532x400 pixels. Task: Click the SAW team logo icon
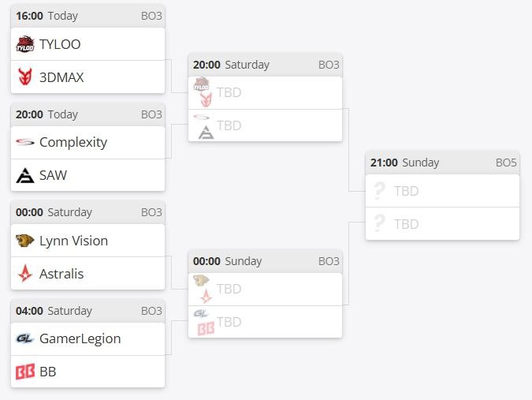pos(24,176)
